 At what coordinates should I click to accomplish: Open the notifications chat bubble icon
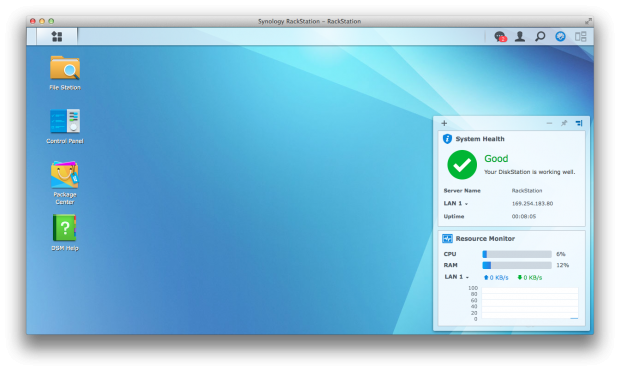pyautogui.click(x=500, y=36)
